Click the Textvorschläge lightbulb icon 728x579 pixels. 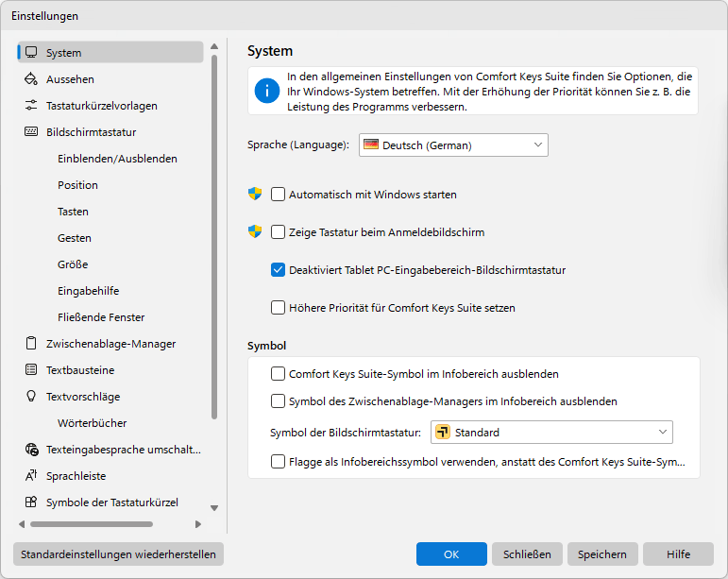[x=31, y=396]
